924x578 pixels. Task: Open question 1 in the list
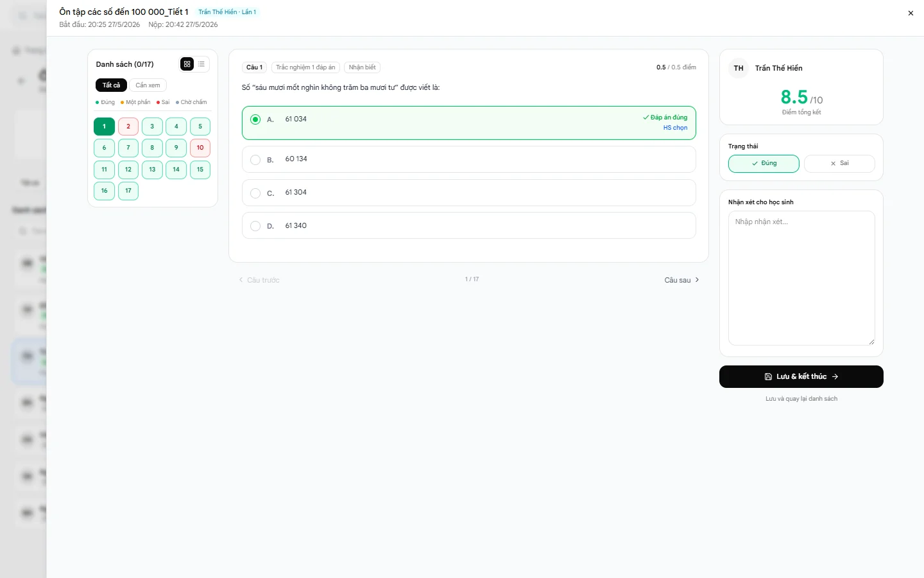click(x=104, y=127)
